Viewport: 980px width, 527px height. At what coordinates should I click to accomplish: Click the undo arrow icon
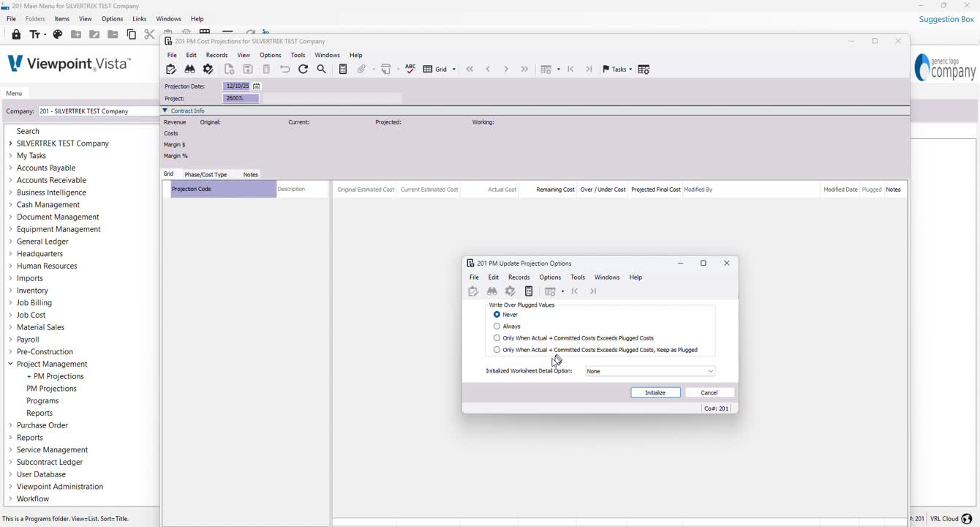click(x=285, y=70)
